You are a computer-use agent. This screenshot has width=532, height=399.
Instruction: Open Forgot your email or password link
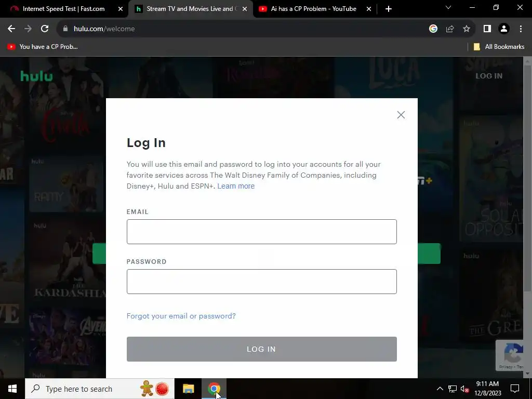[x=181, y=316]
